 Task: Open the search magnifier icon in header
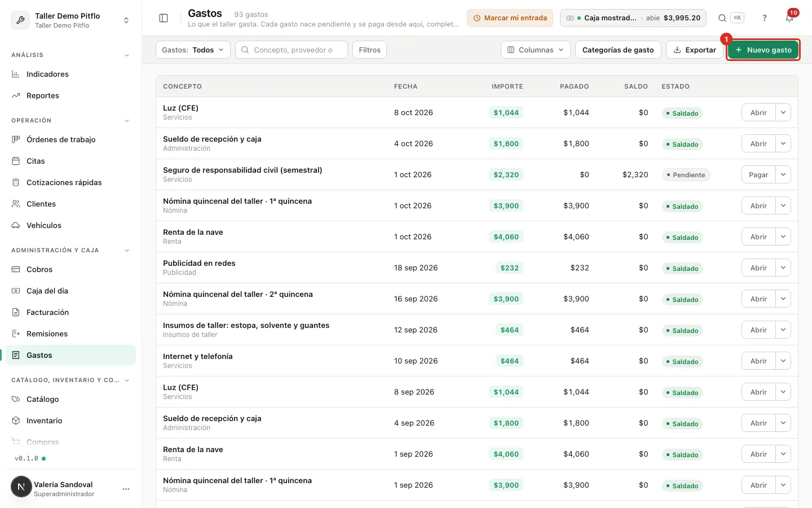[x=722, y=18]
